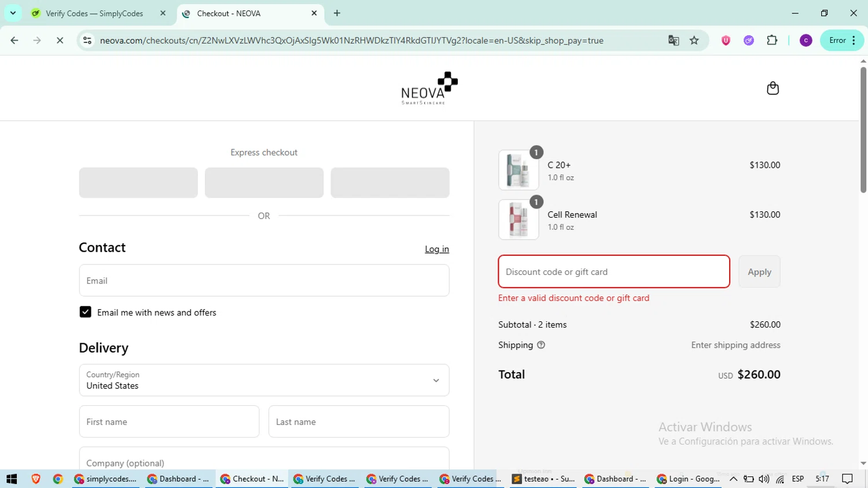This screenshot has width=868, height=488.
Task: Open the Sublime Text testeao taskbar item
Action: point(544,479)
